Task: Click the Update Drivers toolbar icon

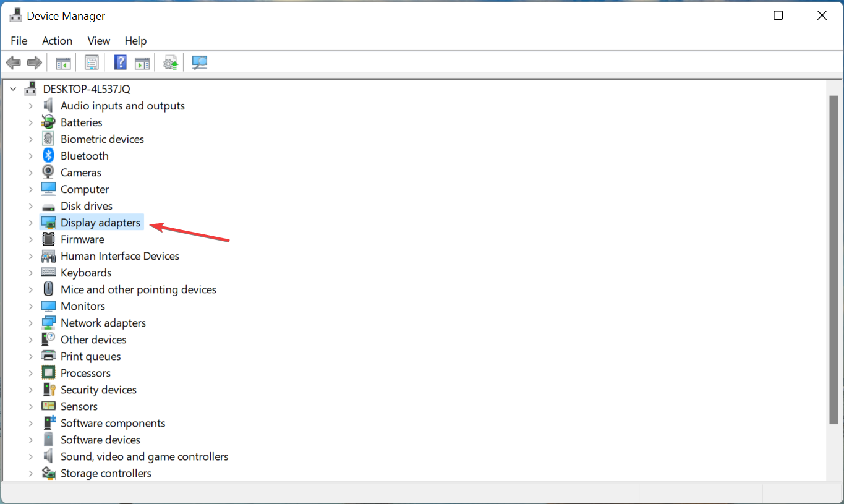Action: tap(171, 62)
